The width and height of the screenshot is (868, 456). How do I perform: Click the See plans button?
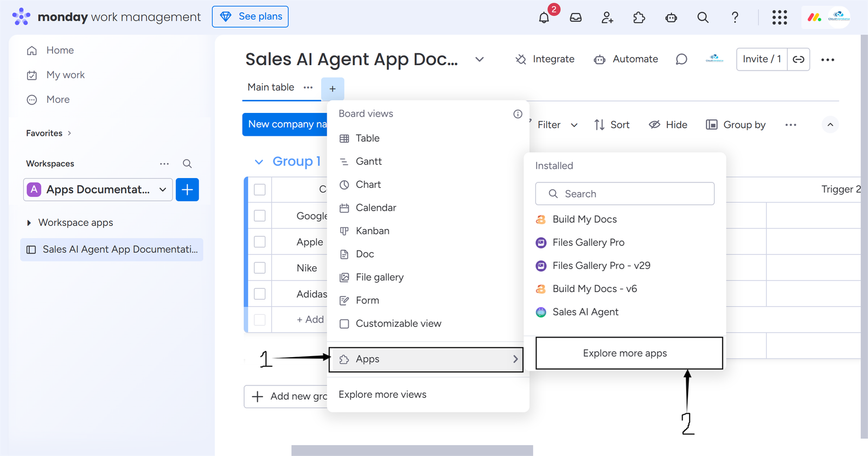point(250,17)
